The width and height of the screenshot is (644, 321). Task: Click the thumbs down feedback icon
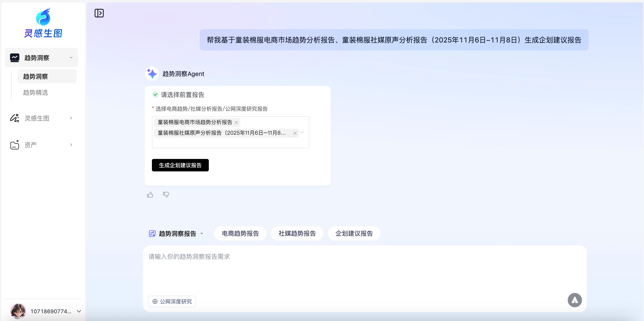tap(166, 195)
